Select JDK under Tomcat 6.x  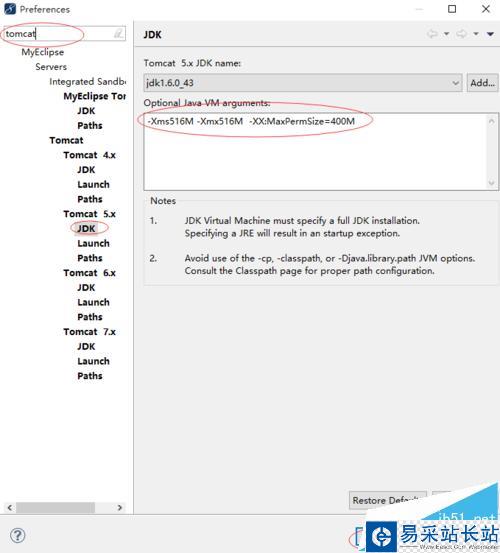click(x=86, y=287)
